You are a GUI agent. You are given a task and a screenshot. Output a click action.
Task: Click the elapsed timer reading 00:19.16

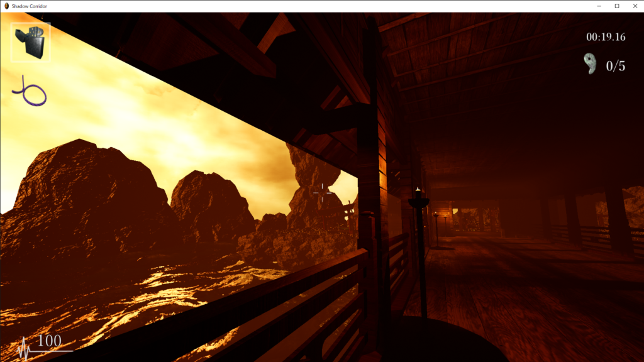coord(606,37)
